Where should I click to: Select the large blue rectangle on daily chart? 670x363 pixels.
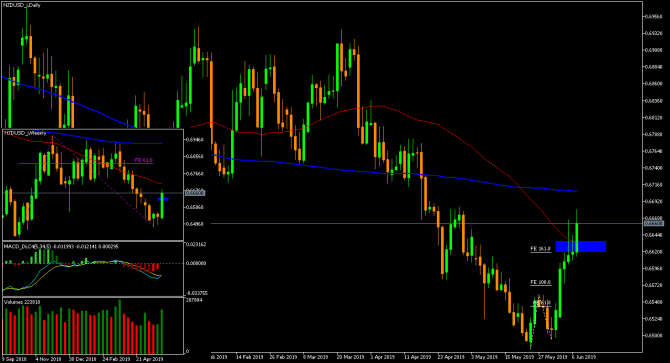click(581, 246)
